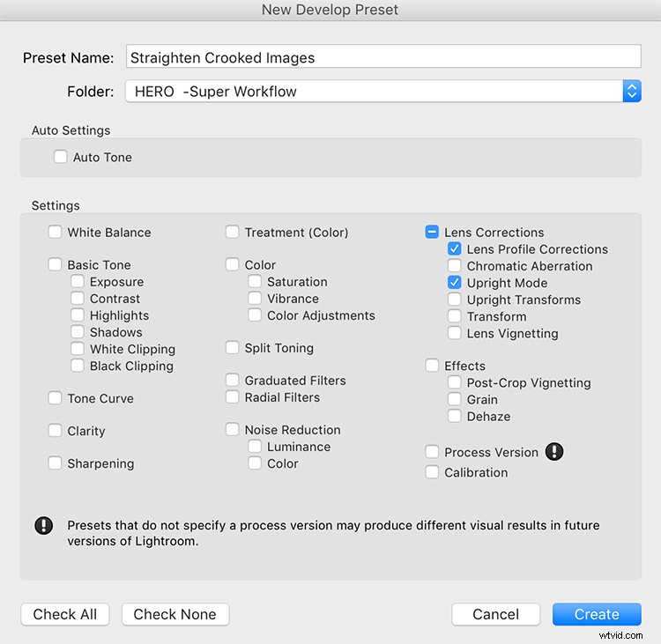Enable the Auto Tone checkbox
The image size is (661, 644).
pyautogui.click(x=60, y=157)
